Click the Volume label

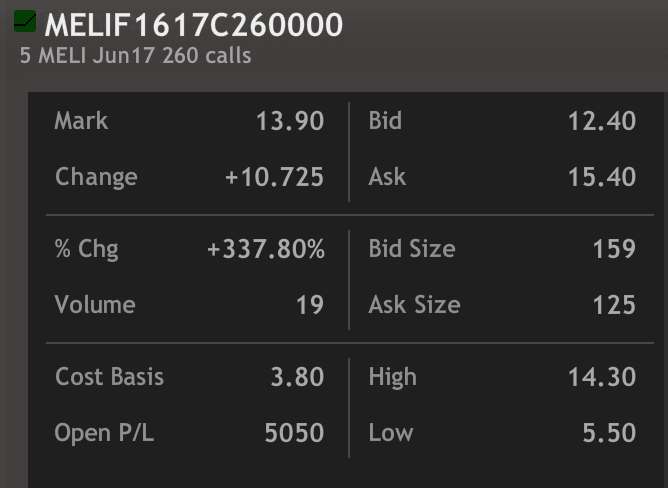(x=95, y=305)
